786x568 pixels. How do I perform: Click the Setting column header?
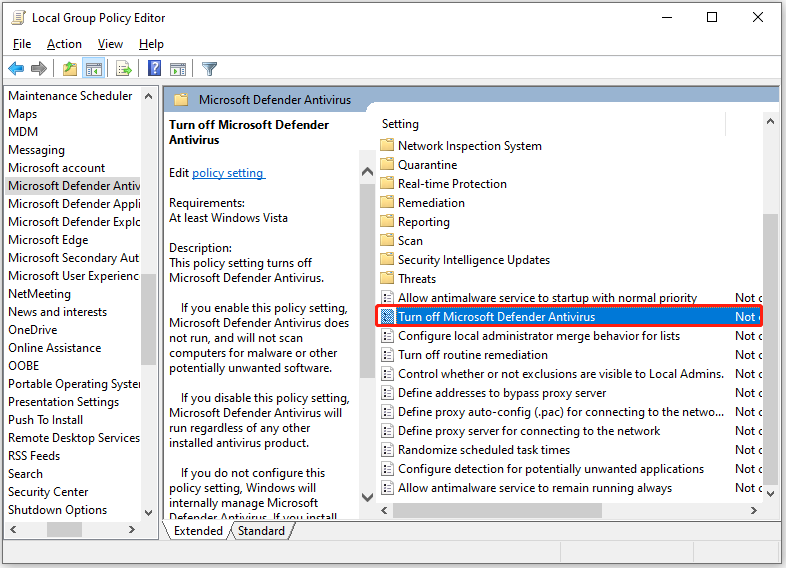[400, 124]
